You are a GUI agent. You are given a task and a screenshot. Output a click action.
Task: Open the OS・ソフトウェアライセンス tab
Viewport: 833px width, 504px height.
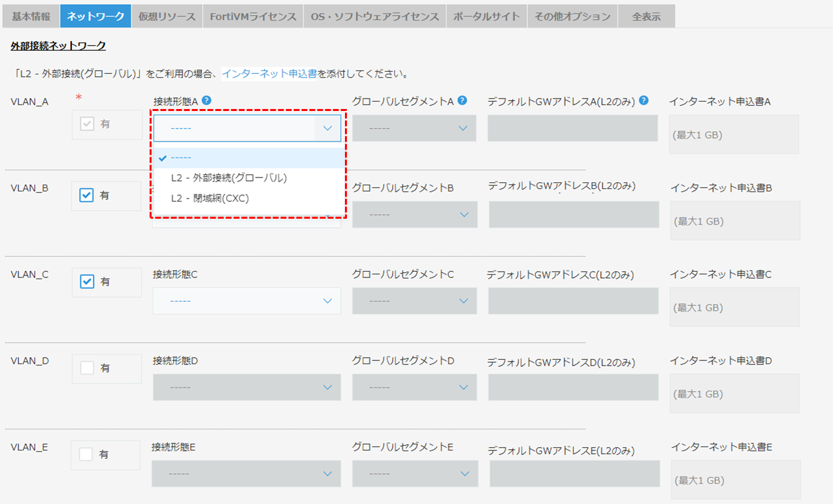[x=375, y=16]
